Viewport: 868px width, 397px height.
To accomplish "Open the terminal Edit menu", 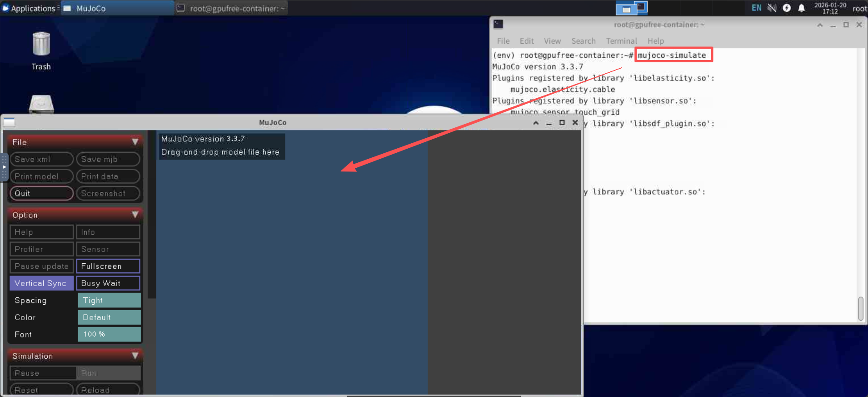I will pos(526,41).
